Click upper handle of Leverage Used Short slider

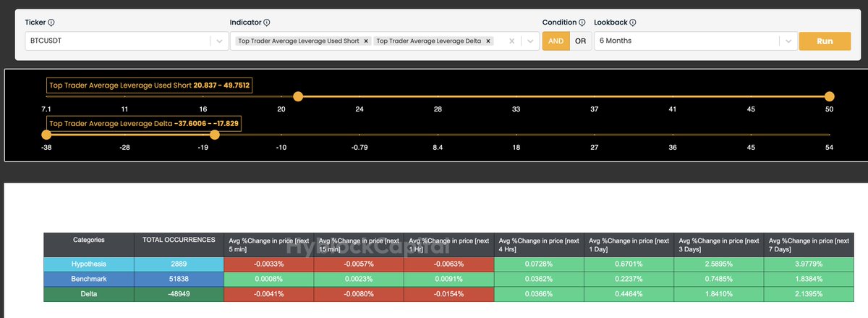830,96
